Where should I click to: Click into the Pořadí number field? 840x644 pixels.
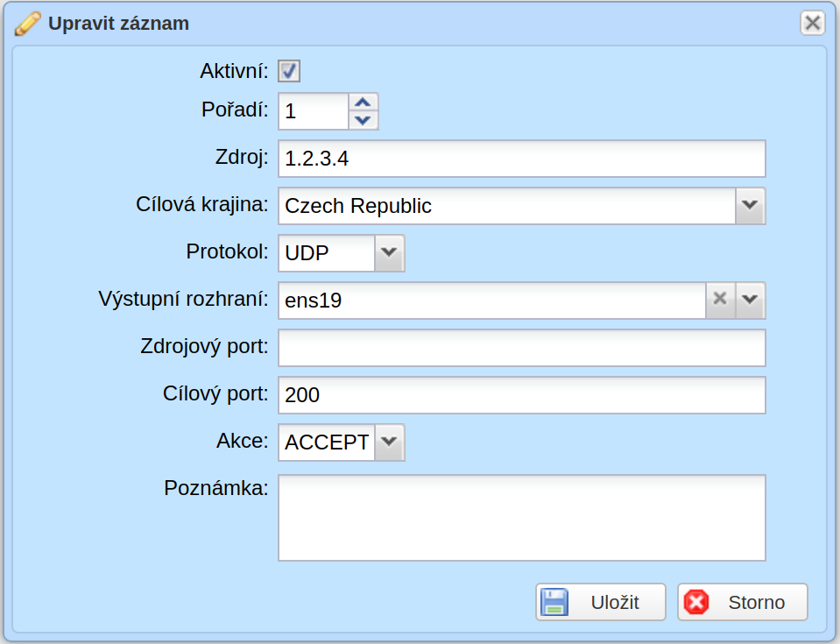tap(314, 111)
